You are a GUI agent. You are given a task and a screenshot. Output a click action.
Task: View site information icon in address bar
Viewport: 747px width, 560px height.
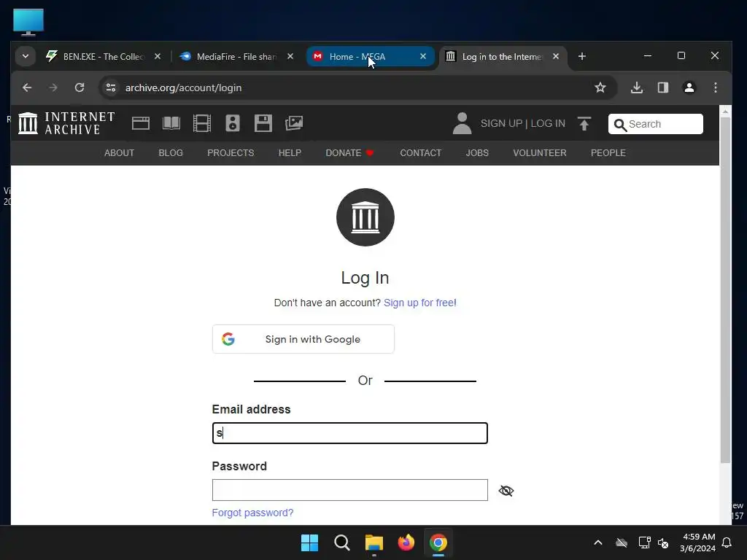coord(111,87)
